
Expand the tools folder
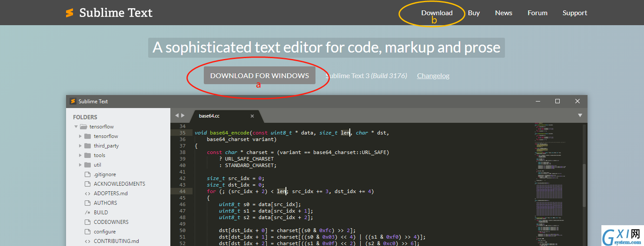[80, 155]
